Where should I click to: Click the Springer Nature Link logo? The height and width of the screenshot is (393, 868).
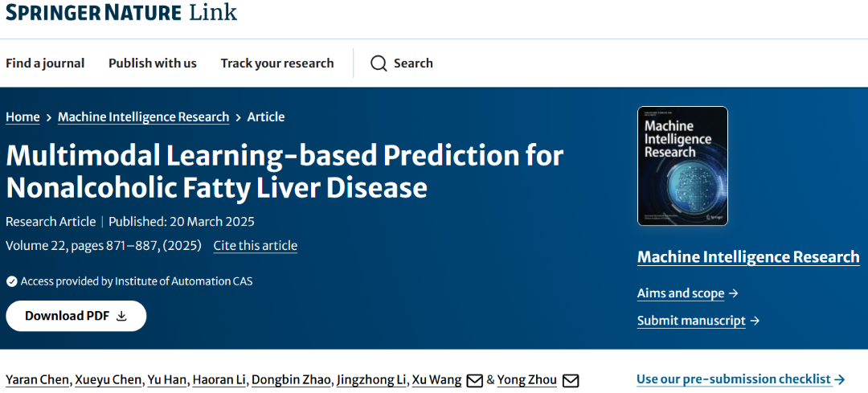point(121,13)
